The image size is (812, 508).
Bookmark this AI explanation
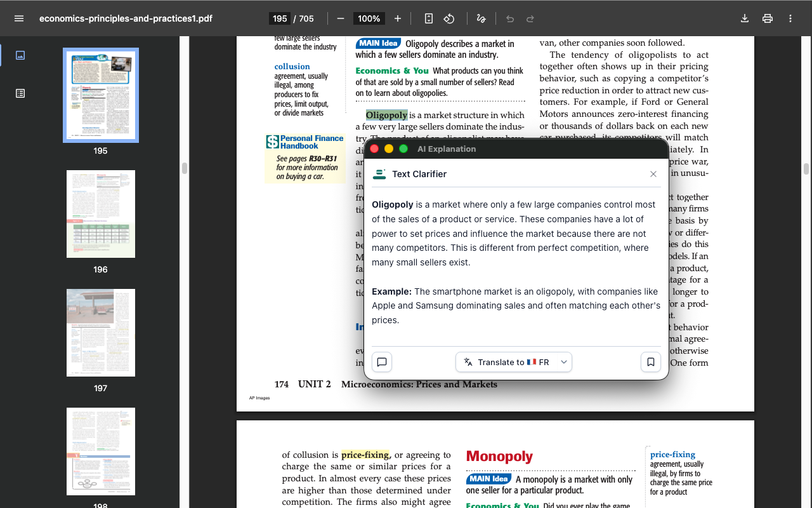651,362
